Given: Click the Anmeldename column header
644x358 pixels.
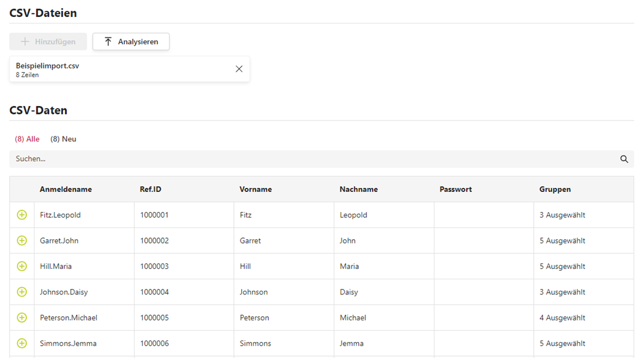Looking at the screenshot, I should coord(66,190).
